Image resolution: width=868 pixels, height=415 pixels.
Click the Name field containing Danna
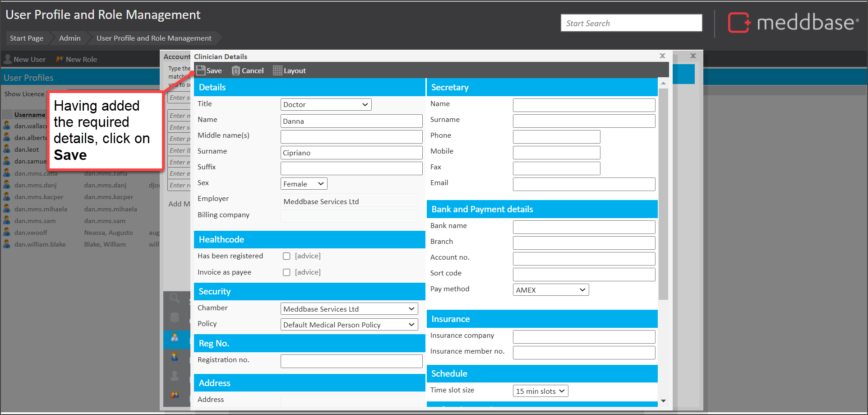[x=351, y=121]
